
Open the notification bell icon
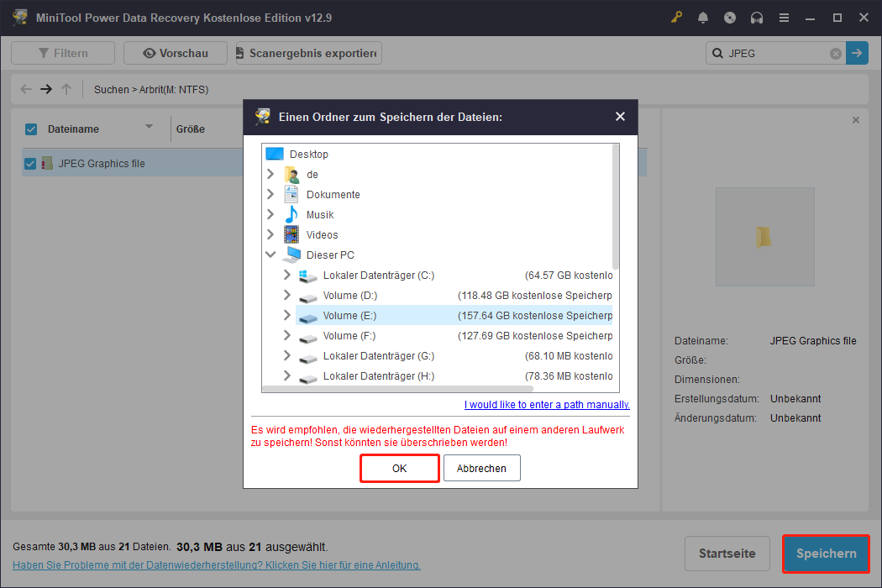702,18
